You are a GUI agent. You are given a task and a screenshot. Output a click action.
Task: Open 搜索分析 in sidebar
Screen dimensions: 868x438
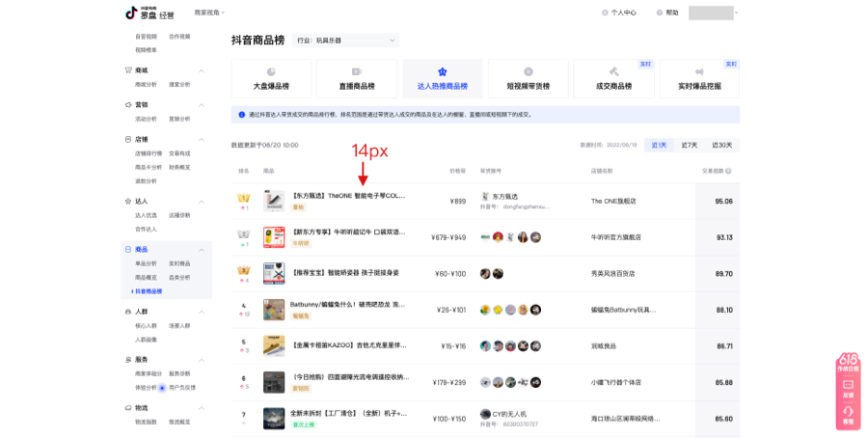pyautogui.click(x=179, y=84)
